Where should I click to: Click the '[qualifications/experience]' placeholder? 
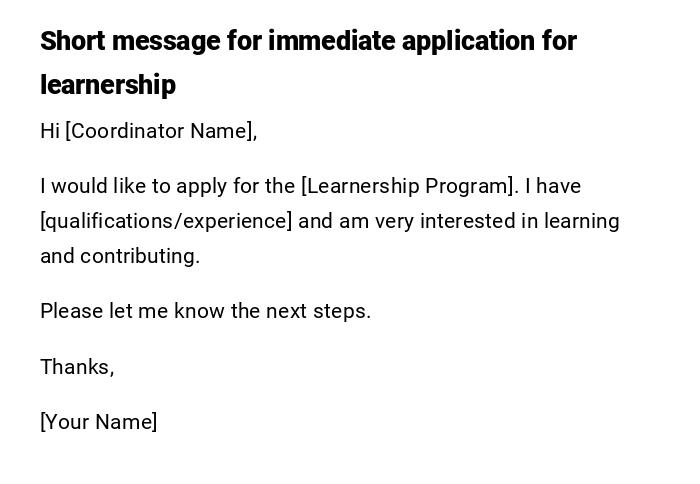166,221
